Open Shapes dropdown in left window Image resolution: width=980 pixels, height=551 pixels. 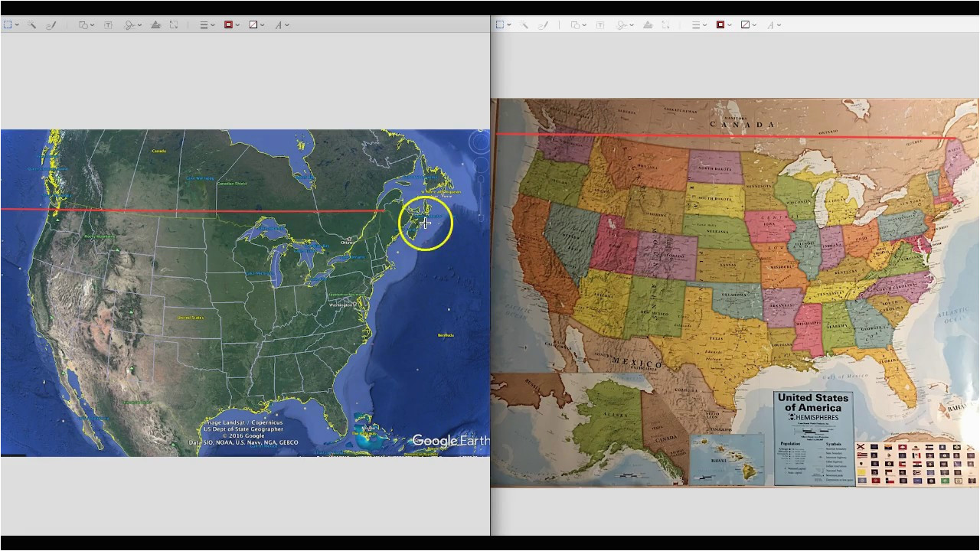[x=87, y=24]
